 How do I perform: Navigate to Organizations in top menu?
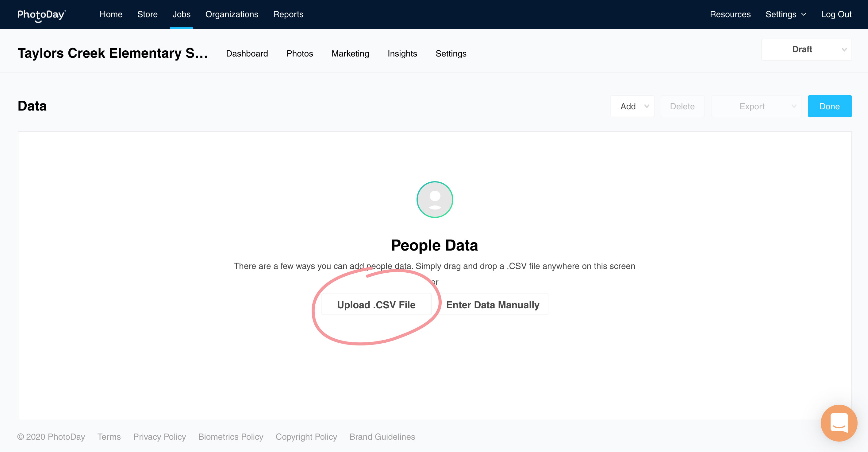point(232,14)
